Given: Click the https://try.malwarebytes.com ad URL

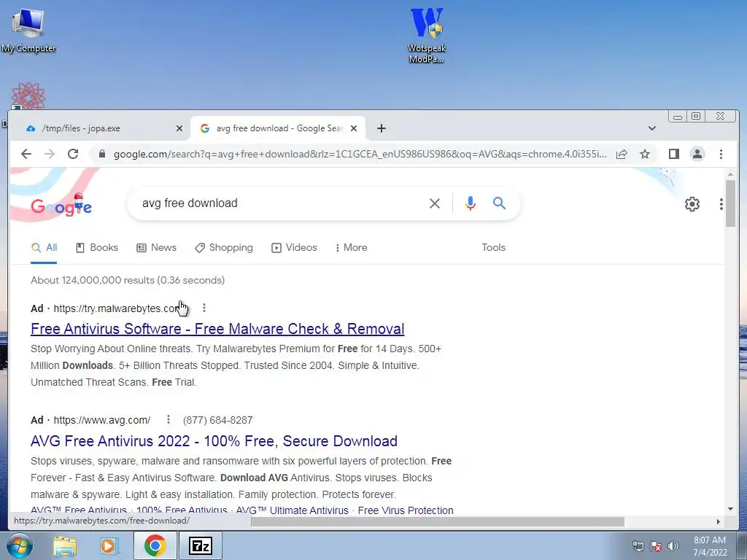Looking at the screenshot, I should 116,308.
